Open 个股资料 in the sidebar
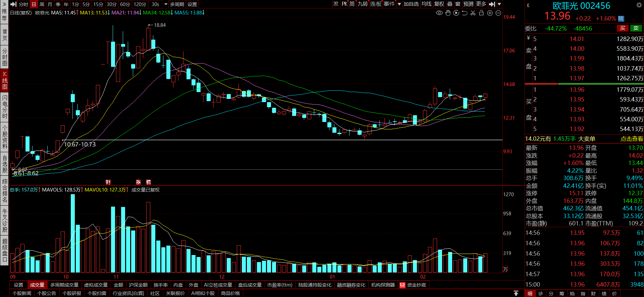 (x=4, y=137)
